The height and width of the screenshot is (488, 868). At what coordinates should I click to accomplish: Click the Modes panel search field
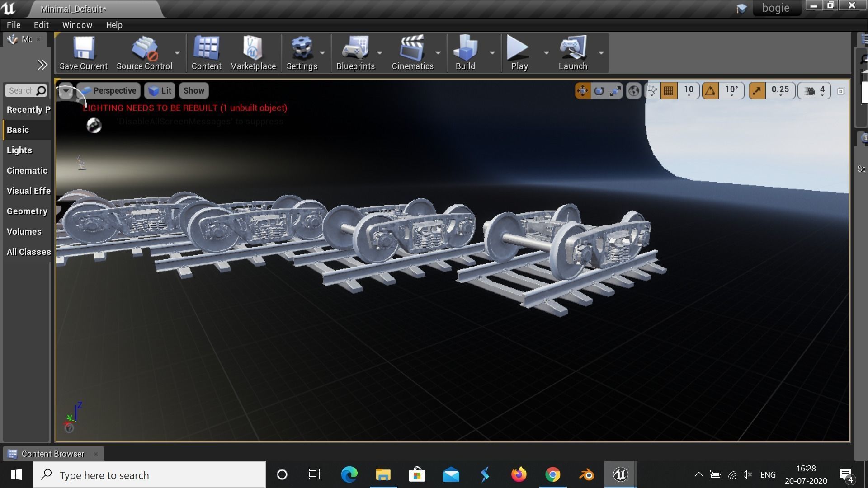click(21, 91)
